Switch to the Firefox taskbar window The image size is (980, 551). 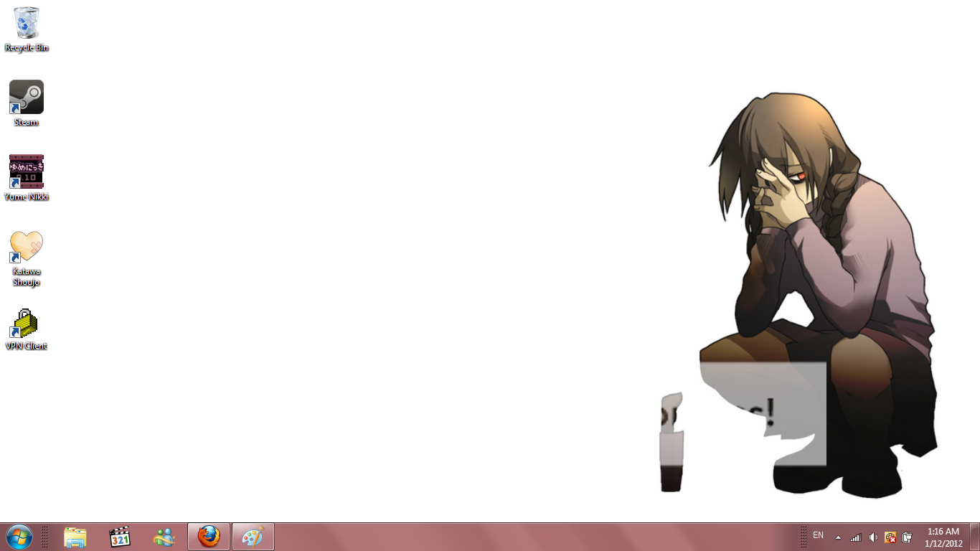[209, 537]
